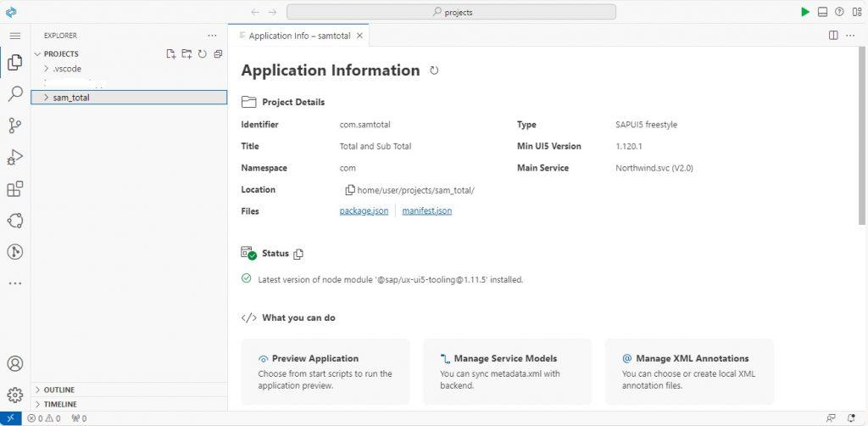868x426 pixels.
Task: Click the additional views ellipsis in activity bar
Action: click(x=15, y=283)
